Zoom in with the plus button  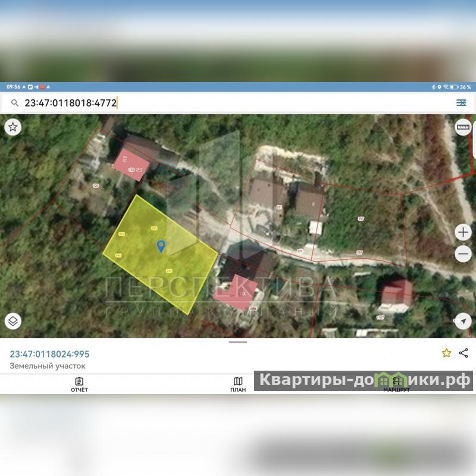coord(463,232)
